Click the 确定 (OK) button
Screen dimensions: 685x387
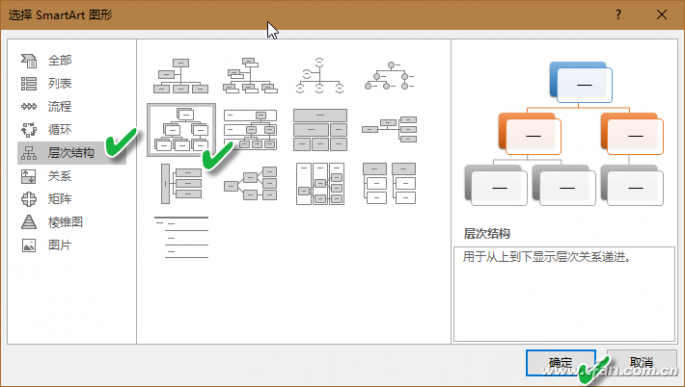(561, 363)
